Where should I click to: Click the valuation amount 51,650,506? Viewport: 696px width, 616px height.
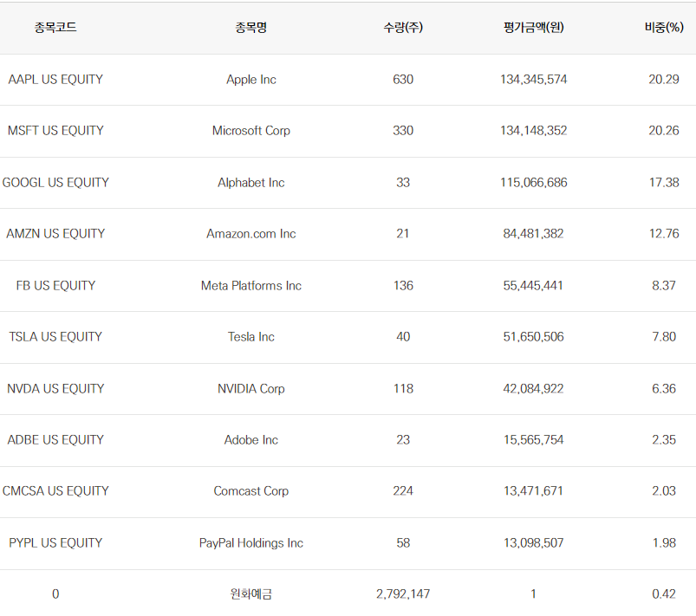coord(534,336)
